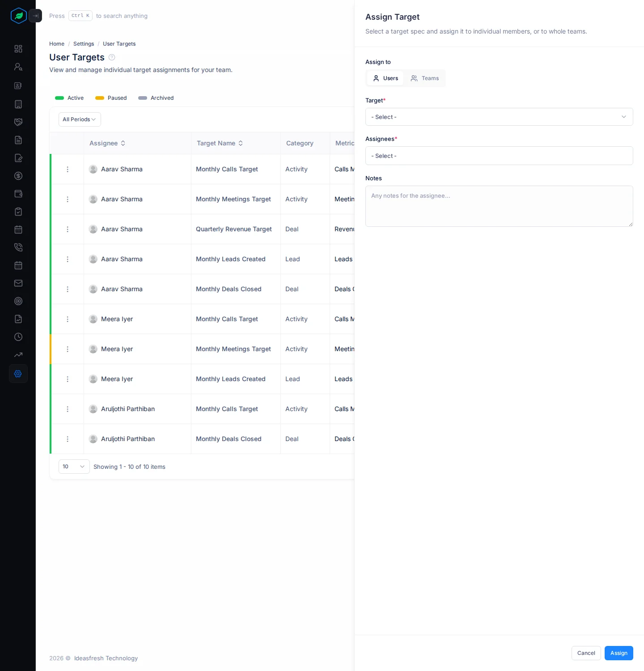Open the All Periods filter dropdown
The width and height of the screenshot is (644, 671).
click(x=80, y=119)
